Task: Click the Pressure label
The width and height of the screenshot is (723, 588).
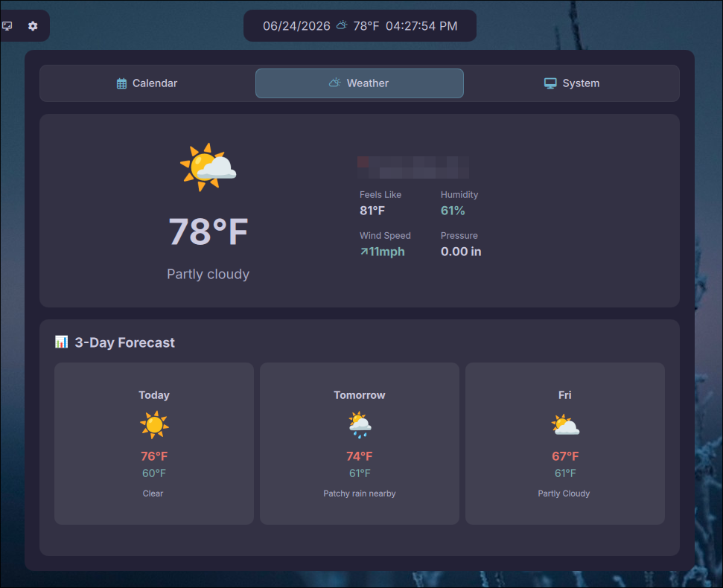Action: point(459,235)
